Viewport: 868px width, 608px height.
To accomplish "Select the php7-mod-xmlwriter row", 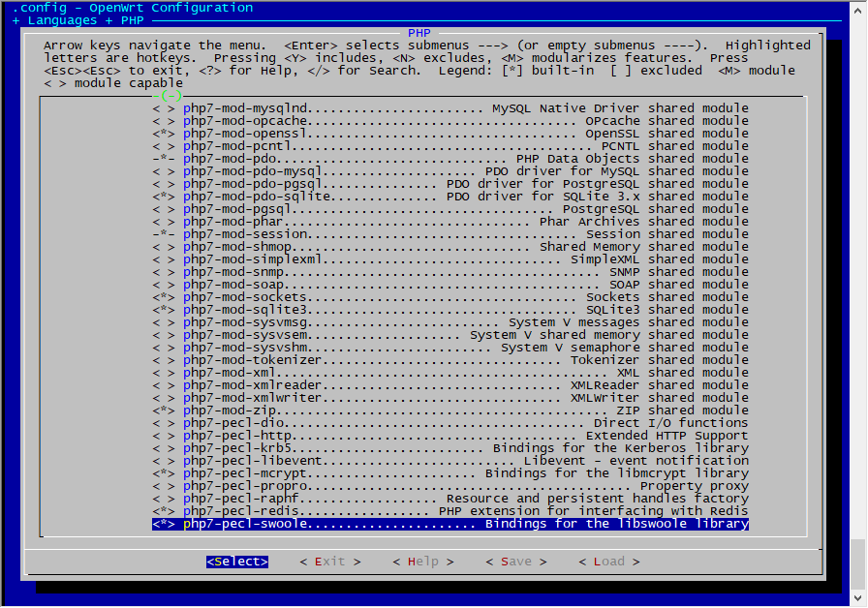I will point(450,398).
